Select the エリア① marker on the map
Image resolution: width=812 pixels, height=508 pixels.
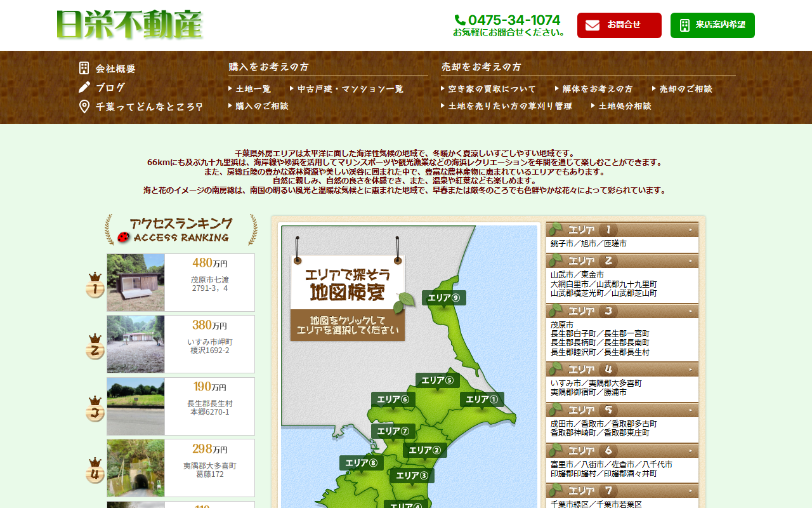[482, 399]
